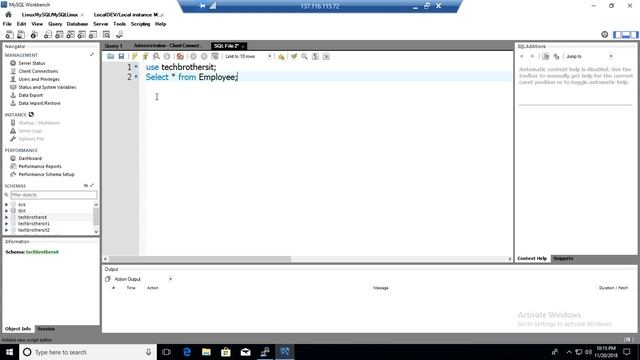Screen dimensions: 640x360
Task: Expand the techbrothersit2 schema
Action: (x=7, y=230)
